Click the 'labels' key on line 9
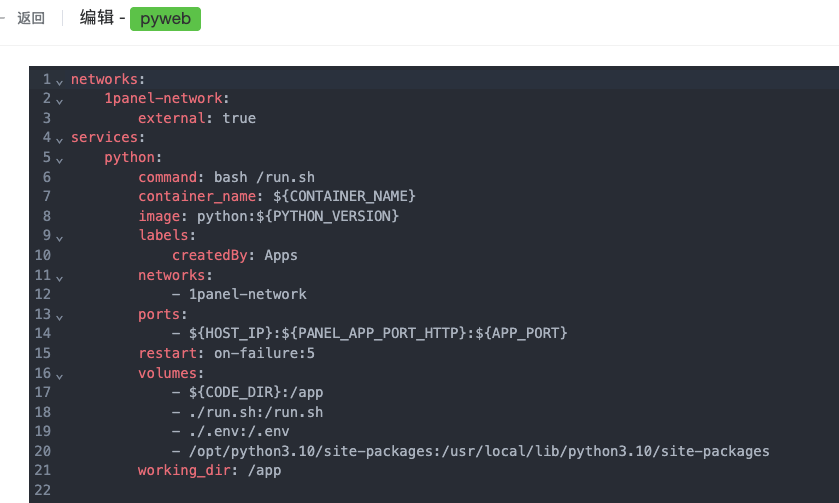The image size is (839, 503). (x=163, y=235)
